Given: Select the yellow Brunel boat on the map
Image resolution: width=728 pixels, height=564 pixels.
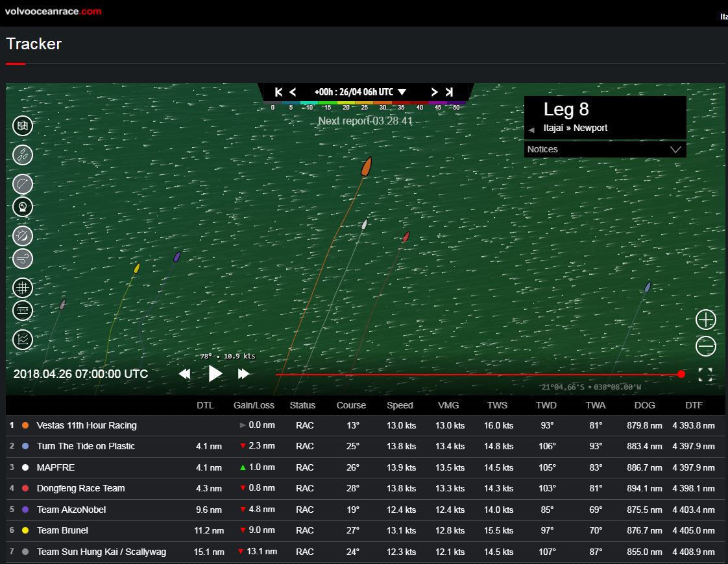Looking at the screenshot, I should [136, 268].
